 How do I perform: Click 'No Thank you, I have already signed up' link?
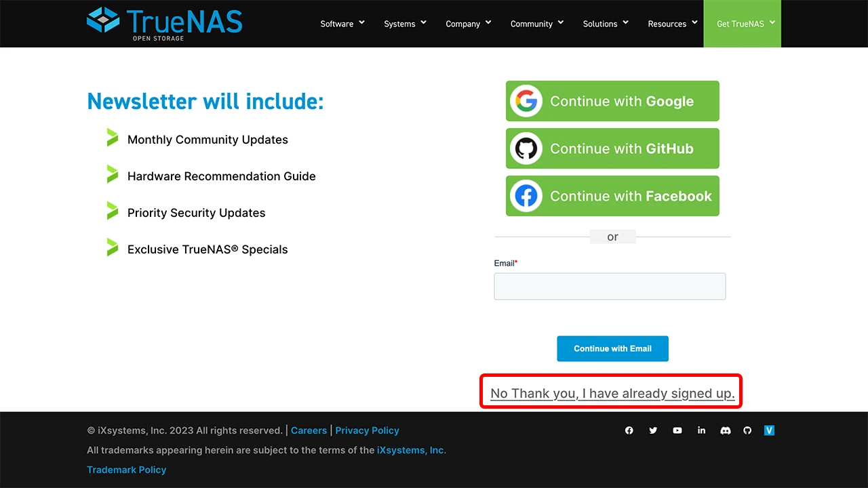coord(612,393)
